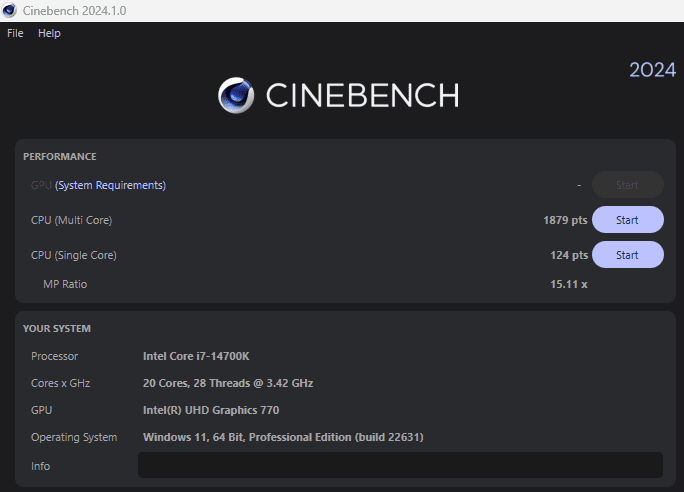Open the File menu
This screenshot has width=684, height=492.
15,33
